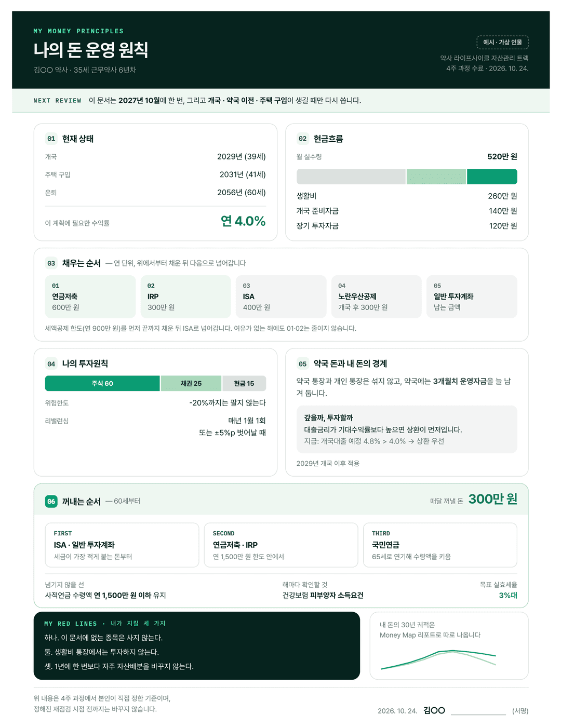Select the 장기 투자자금 amount '120만 원'
The width and height of the screenshot is (561, 728).
[x=503, y=226]
